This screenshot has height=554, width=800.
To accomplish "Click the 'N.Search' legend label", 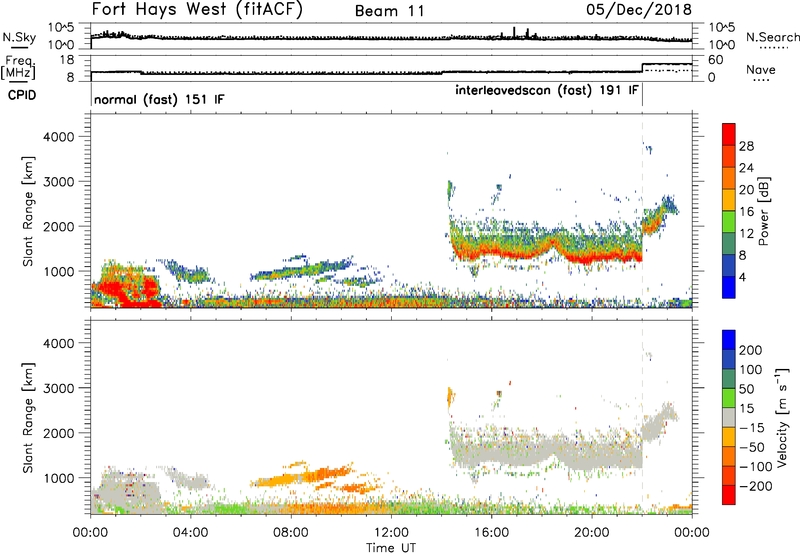I will pos(772,37).
